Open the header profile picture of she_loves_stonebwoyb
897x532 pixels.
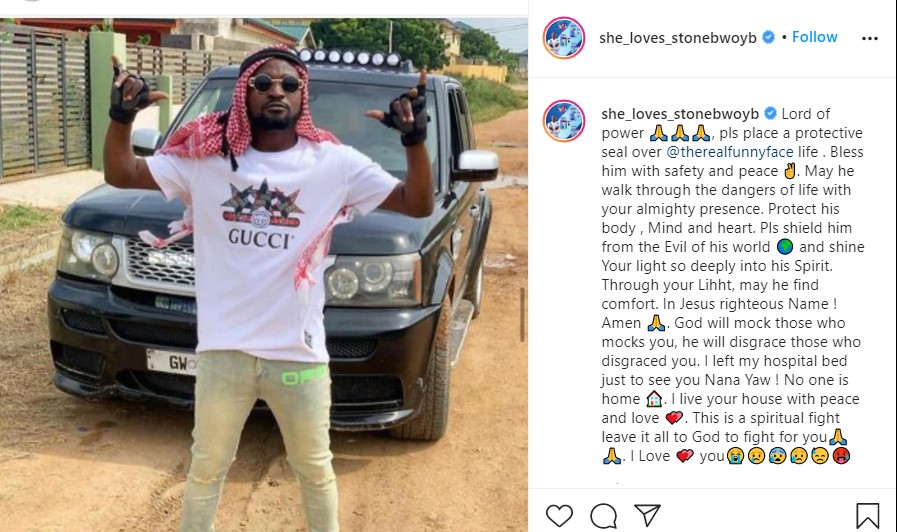[x=563, y=38]
